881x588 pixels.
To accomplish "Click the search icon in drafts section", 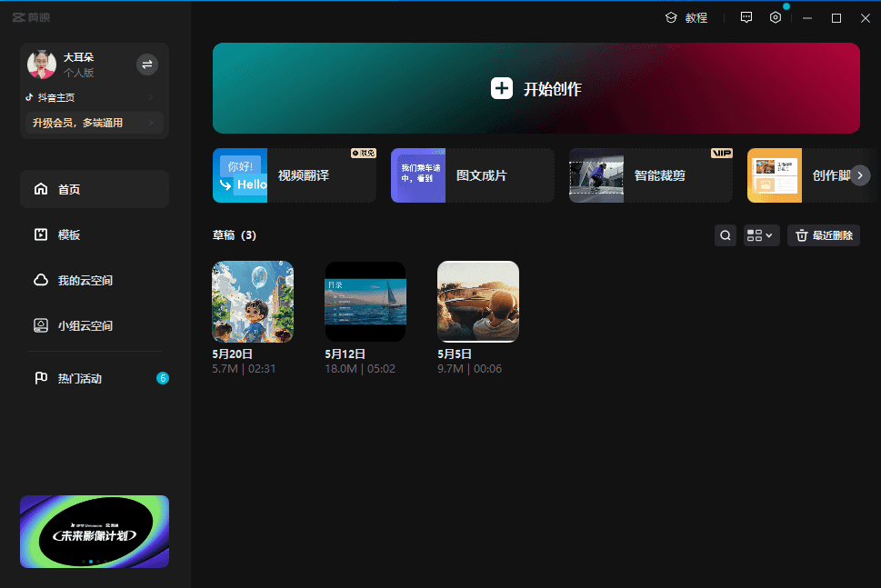I will (x=726, y=235).
